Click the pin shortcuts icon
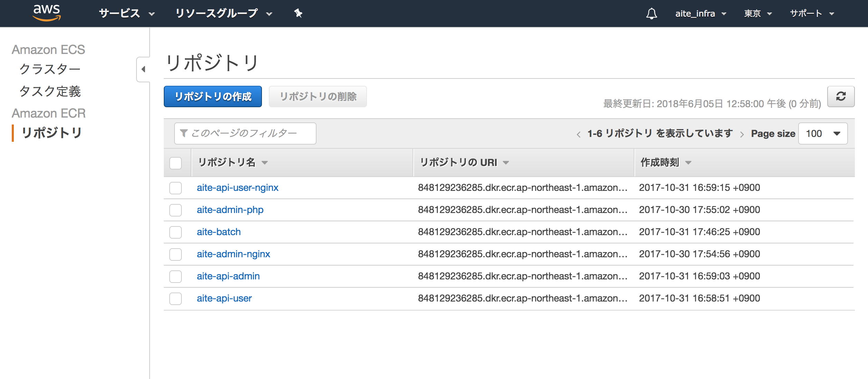Screen dimensions: 868x379 (x=298, y=13)
